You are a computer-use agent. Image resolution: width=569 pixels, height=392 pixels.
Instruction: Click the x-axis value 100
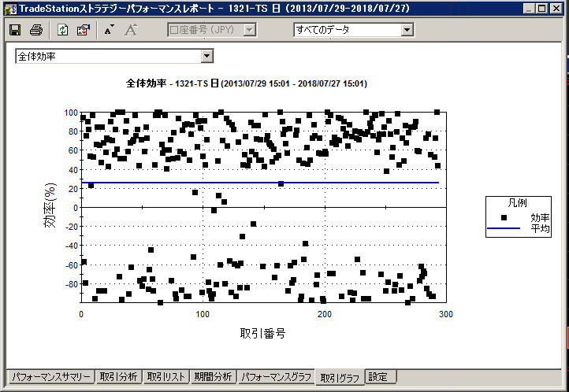(x=203, y=314)
